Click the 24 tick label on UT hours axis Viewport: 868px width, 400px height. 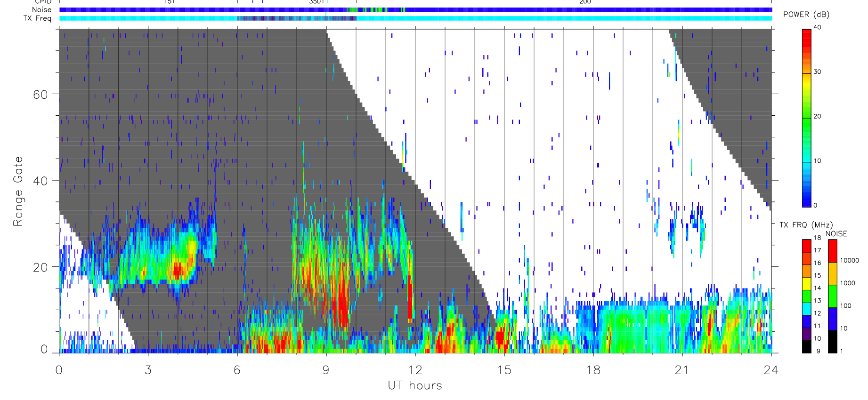pyautogui.click(x=771, y=370)
